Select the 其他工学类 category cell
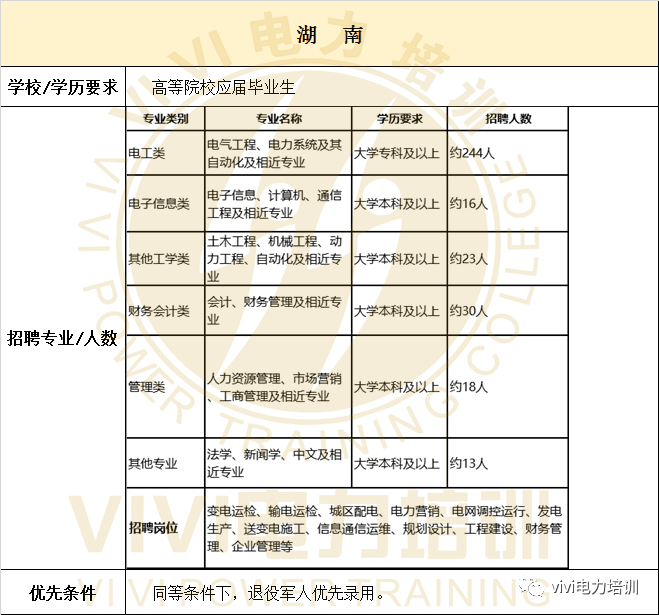659x615 pixels. click(166, 259)
